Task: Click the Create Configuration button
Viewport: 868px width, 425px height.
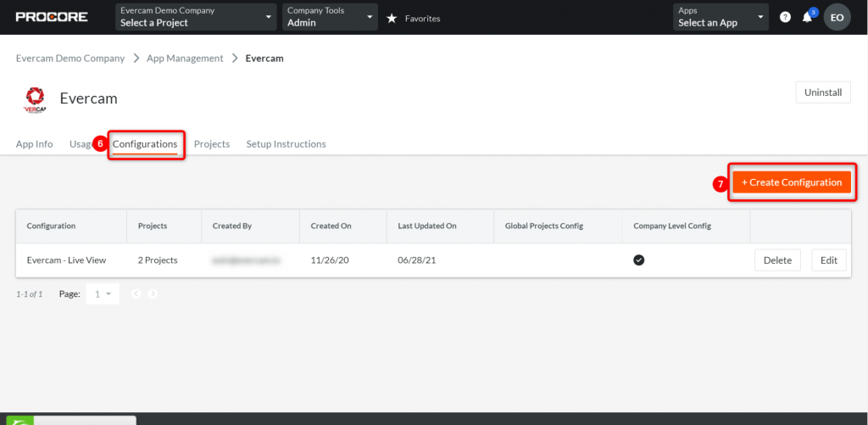Action: pyautogui.click(x=792, y=182)
